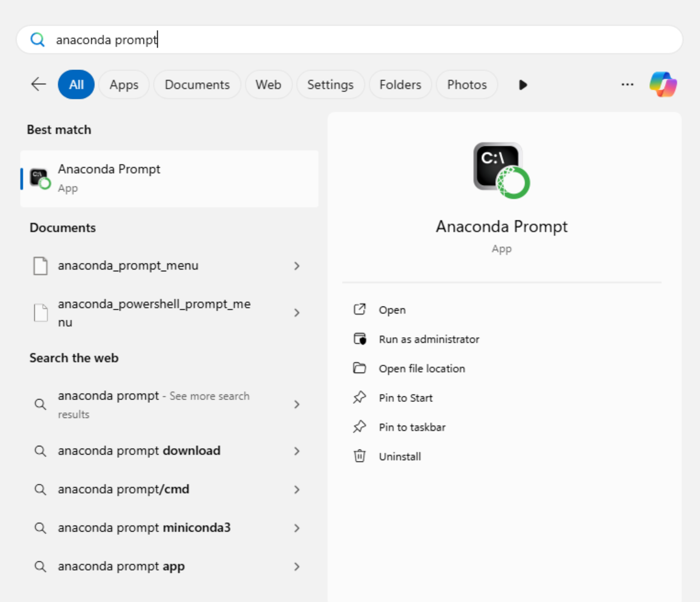Switch to the Apps filter tab
The image size is (700, 602).
[124, 85]
